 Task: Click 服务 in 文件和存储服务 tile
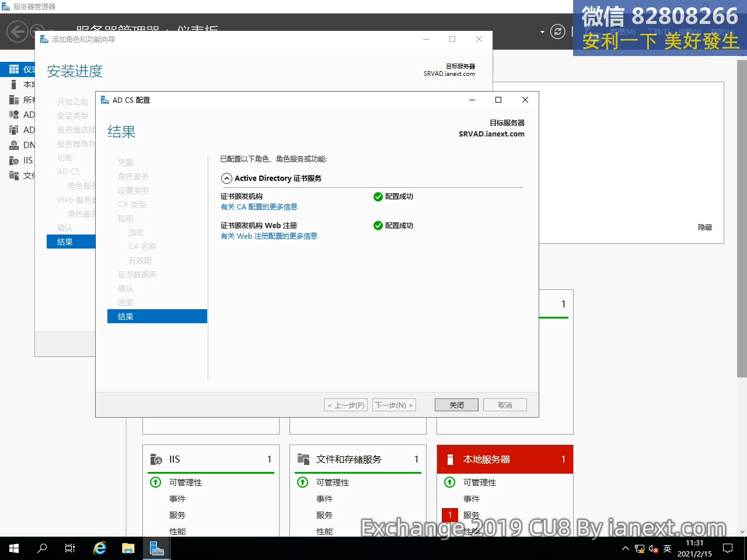(x=324, y=515)
